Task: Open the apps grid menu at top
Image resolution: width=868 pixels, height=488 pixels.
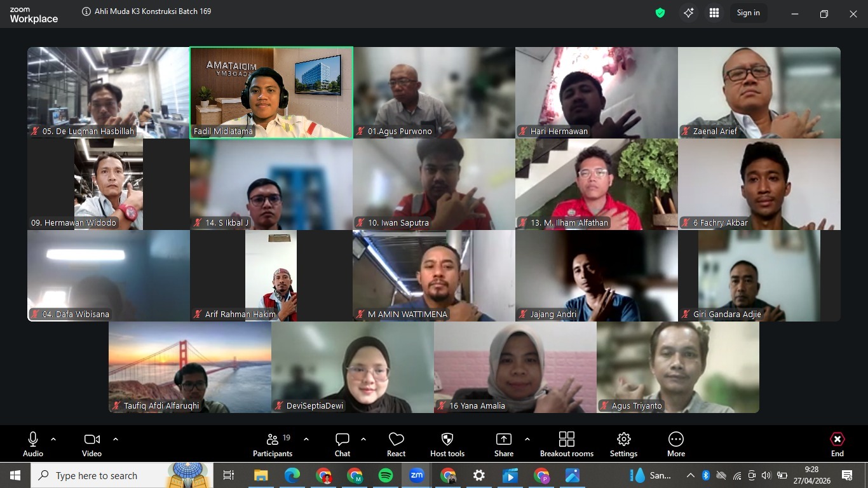Action: click(x=714, y=13)
